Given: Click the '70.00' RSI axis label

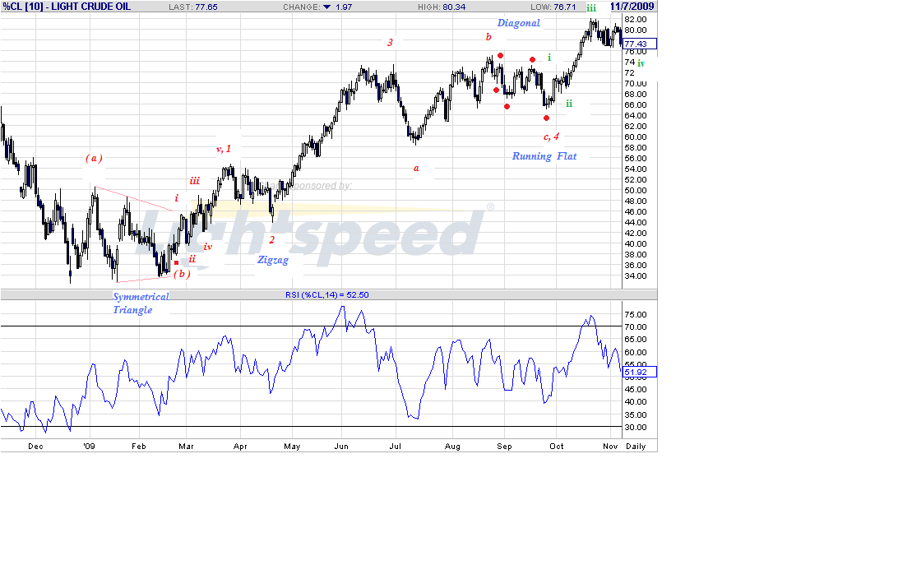Looking at the screenshot, I should [636, 327].
